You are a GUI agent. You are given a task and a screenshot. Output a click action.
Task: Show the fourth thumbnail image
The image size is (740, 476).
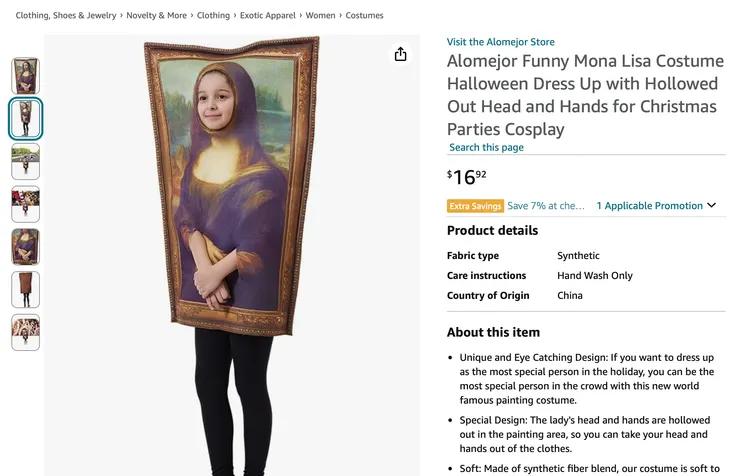pyautogui.click(x=26, y=204)
